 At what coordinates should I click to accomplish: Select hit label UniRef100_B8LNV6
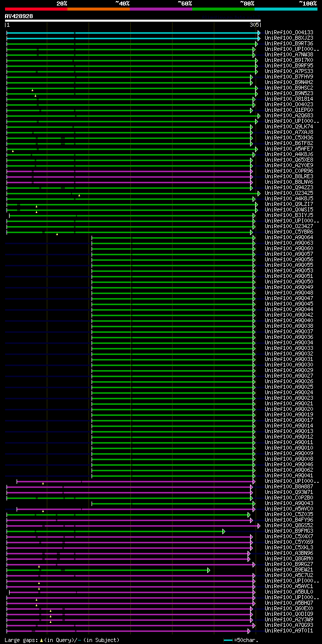(x=289, y=182)
